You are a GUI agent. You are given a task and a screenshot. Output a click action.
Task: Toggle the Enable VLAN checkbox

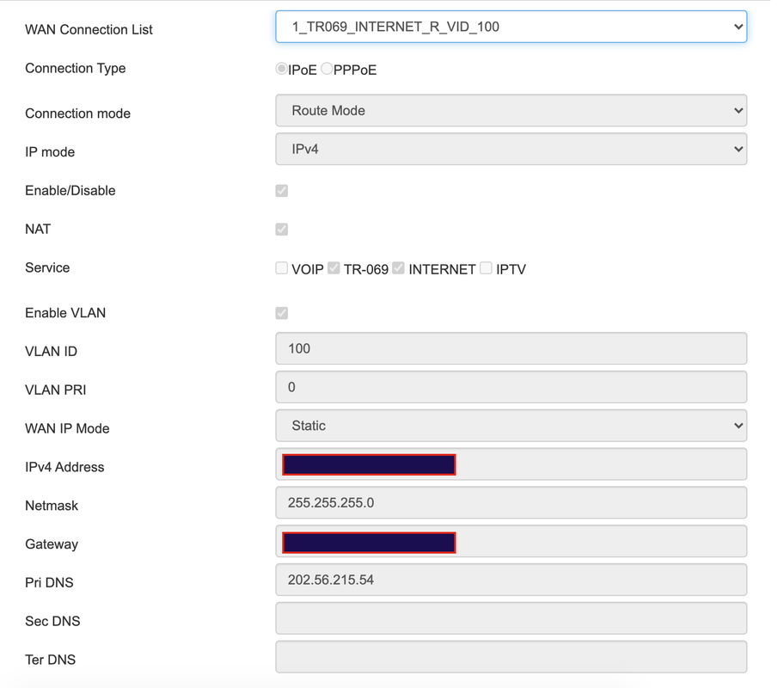click(281, 313)
